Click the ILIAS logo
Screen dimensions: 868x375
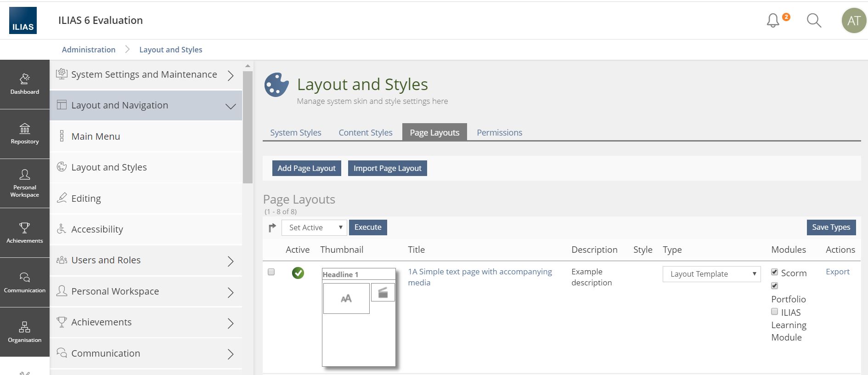click(x=23, y=21)
